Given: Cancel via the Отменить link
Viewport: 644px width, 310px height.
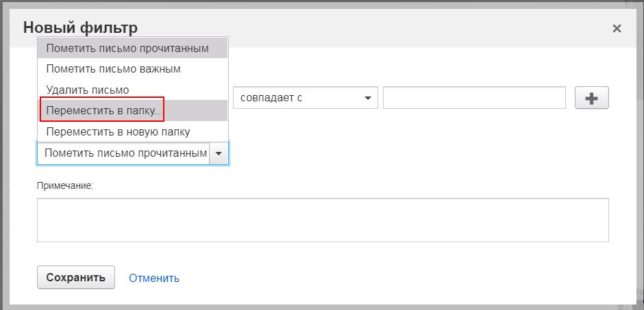Looking at the screenshot, I should click(x=154, y=278).
